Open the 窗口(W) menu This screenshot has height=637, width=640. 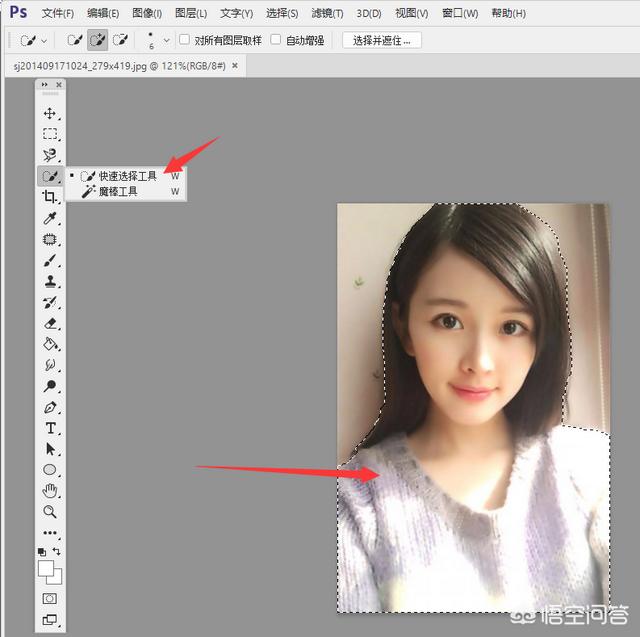[x=460, y=13]
